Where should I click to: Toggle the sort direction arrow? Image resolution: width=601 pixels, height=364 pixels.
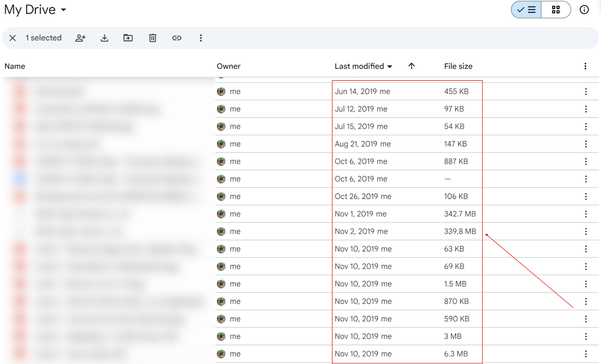coord(412,66)
